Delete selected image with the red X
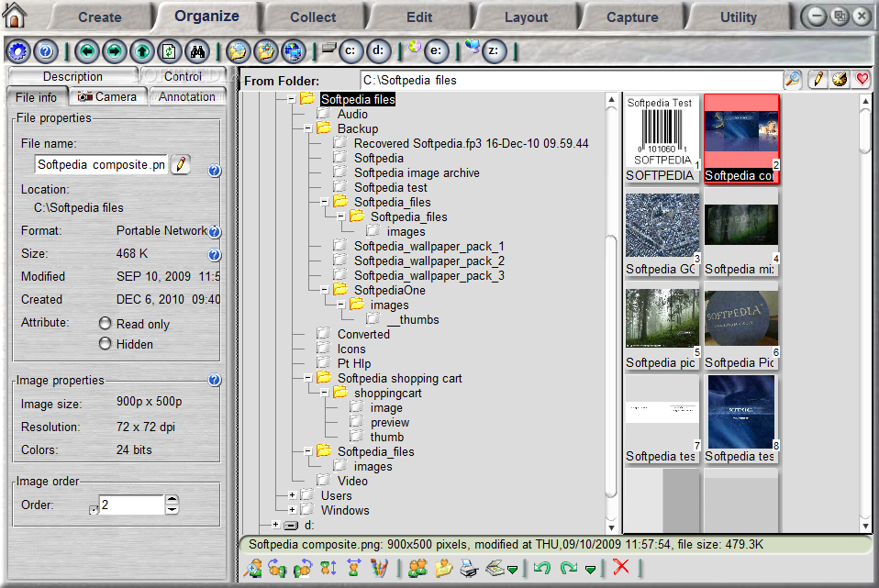Viewport: 879px width, 588px height. (x=621, y=567)
